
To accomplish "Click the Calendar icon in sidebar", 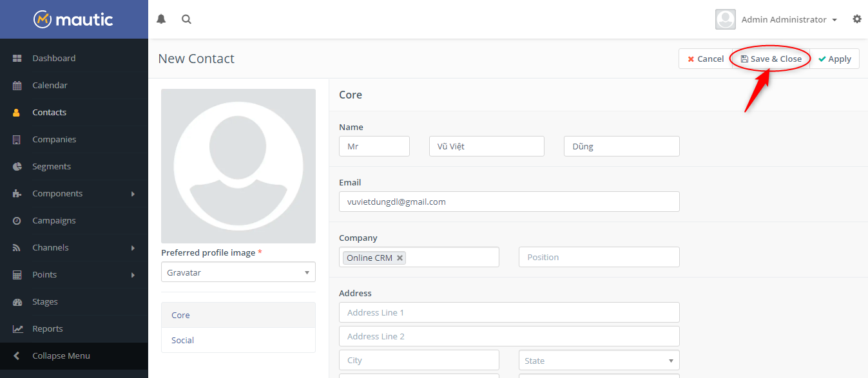I will [x=17, y=86].
